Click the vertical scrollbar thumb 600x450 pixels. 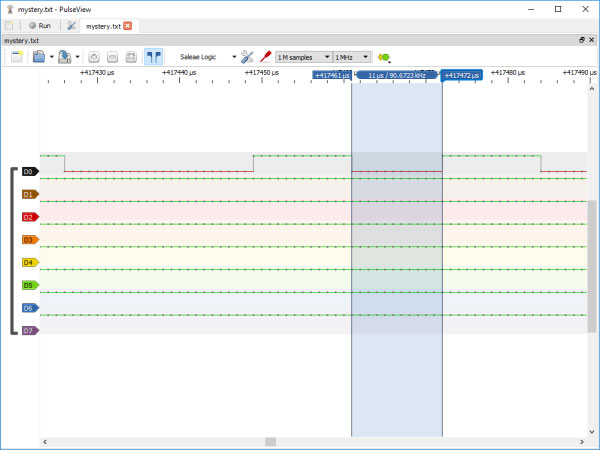point(592,266)
